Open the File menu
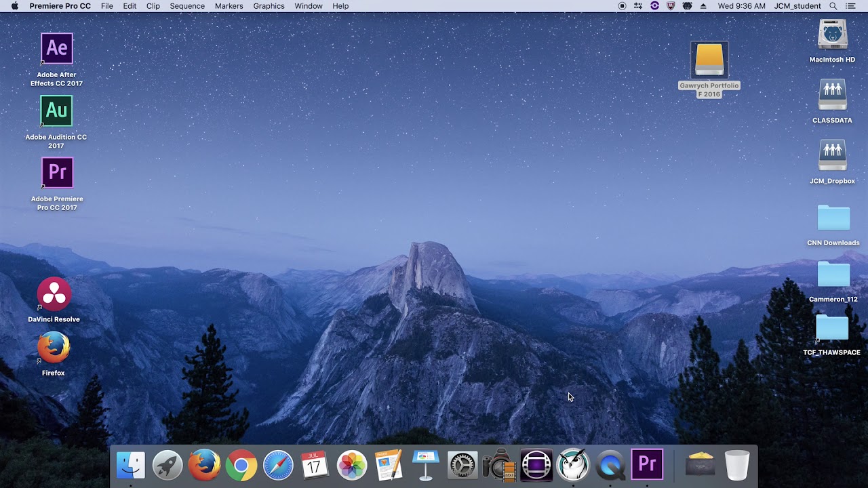Image resolution: width=868 pixels, height=488 pixels. (107, 6)
